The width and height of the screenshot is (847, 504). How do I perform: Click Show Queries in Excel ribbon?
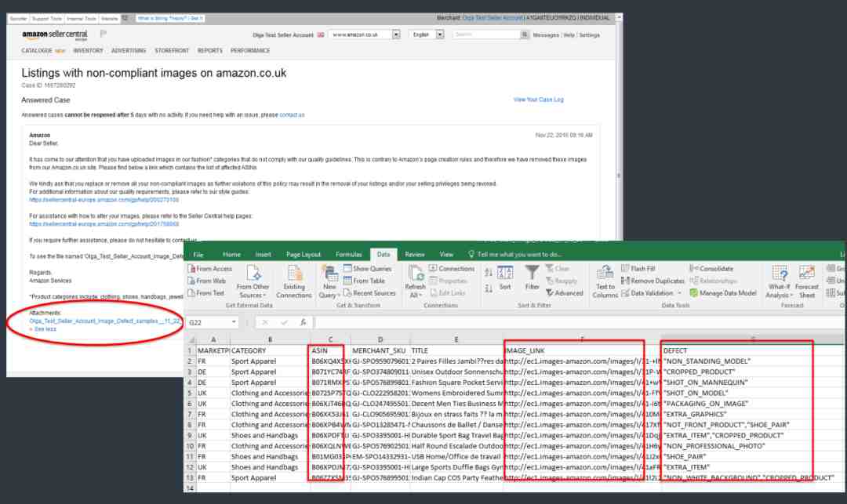point(367,269)
